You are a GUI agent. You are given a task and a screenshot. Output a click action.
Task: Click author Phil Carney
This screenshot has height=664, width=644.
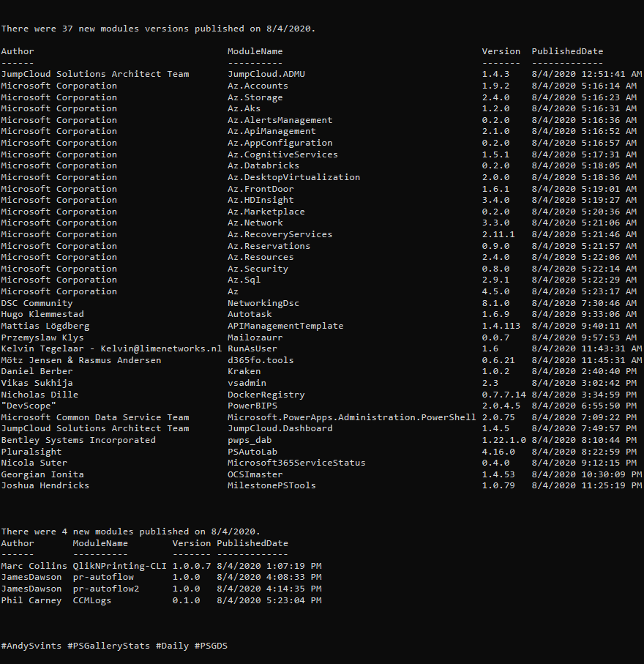point(31,600)
